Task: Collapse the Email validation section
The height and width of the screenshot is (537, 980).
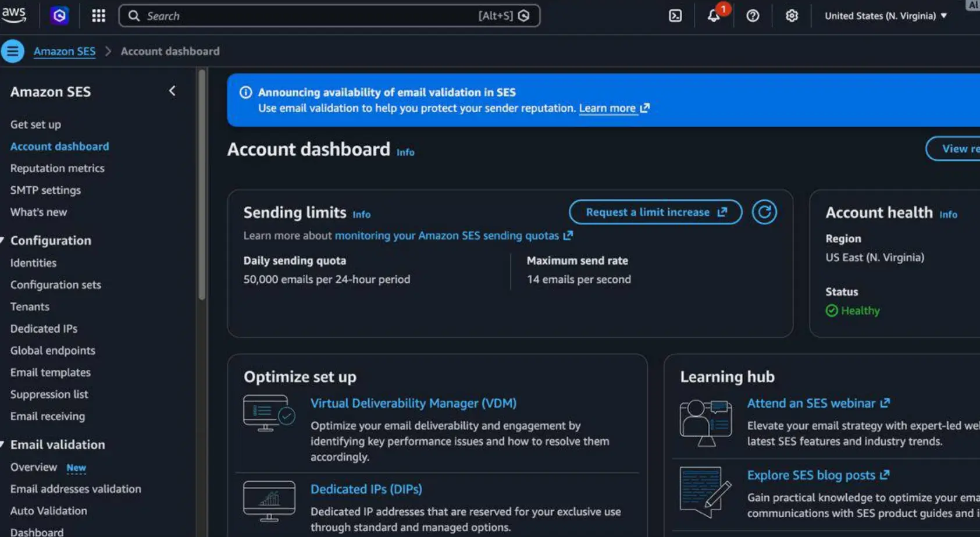Action: (x=2, y=444)
